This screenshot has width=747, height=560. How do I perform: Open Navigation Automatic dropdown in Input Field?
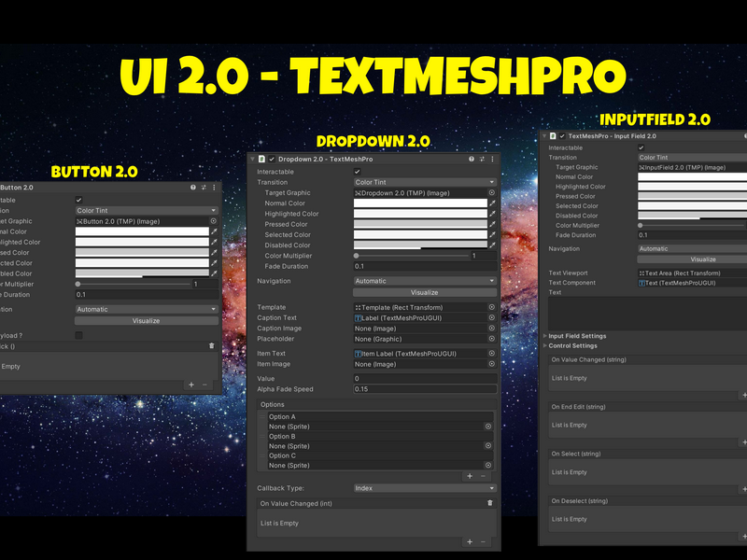[x=692, y=248]
